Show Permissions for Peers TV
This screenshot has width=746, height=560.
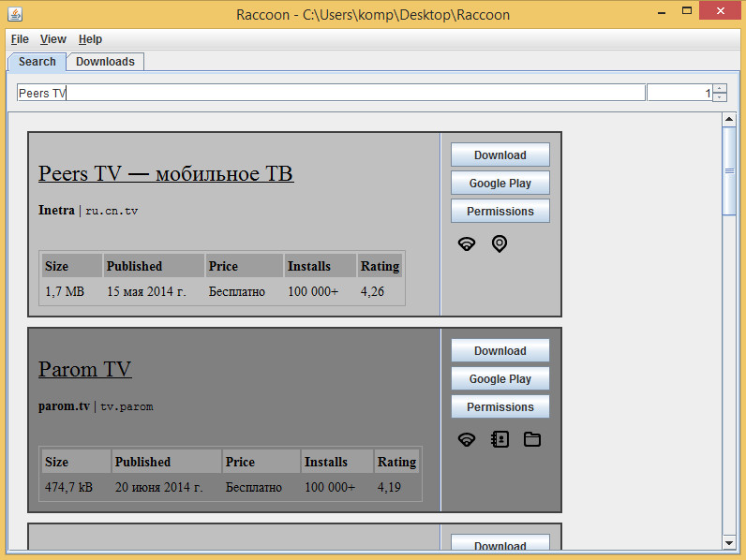pos(500,211)
